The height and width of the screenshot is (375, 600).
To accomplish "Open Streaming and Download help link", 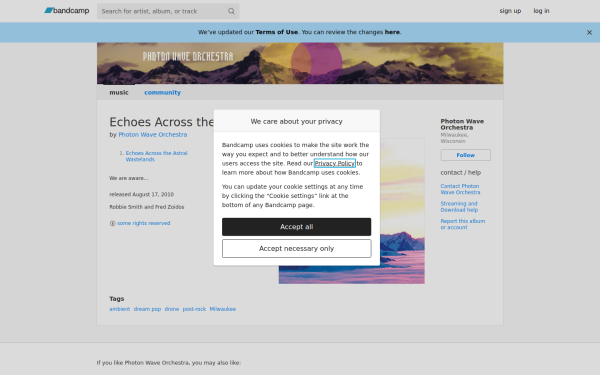I will [x=459, y=207].
